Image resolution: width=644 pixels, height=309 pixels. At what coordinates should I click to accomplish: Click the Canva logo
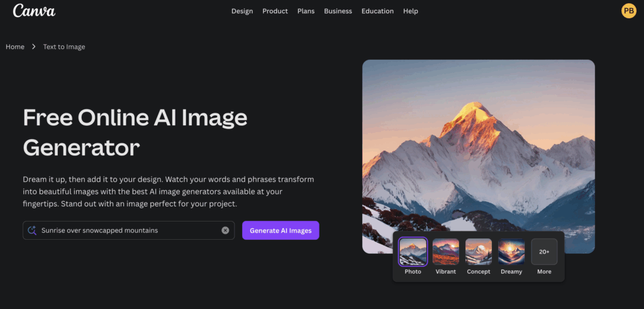34,11
